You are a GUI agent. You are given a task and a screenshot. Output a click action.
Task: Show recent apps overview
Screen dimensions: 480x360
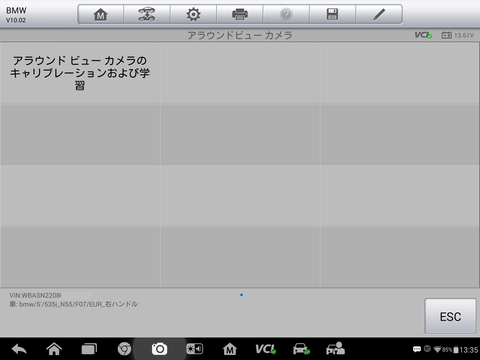tap(89, 349)
